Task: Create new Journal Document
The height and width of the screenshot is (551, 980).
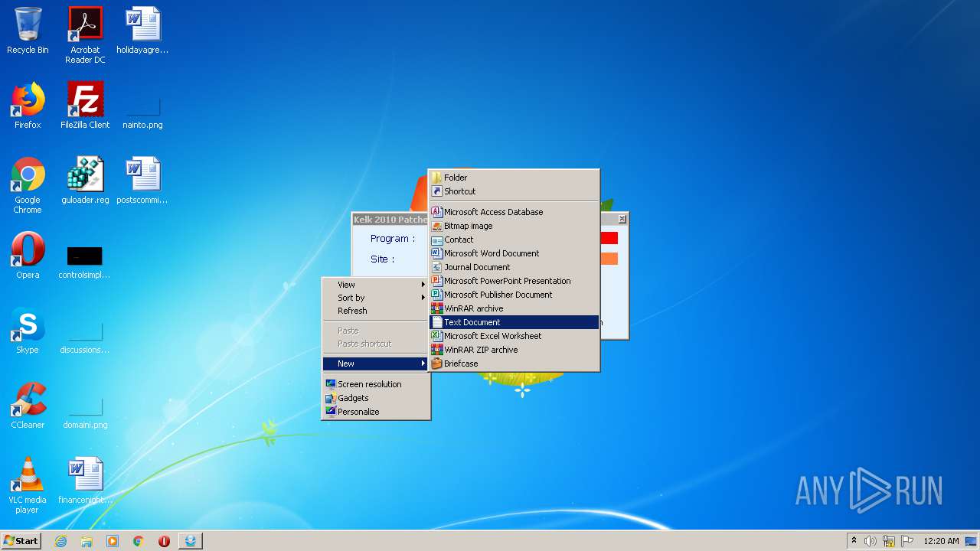Action: [x=514, y=267]
